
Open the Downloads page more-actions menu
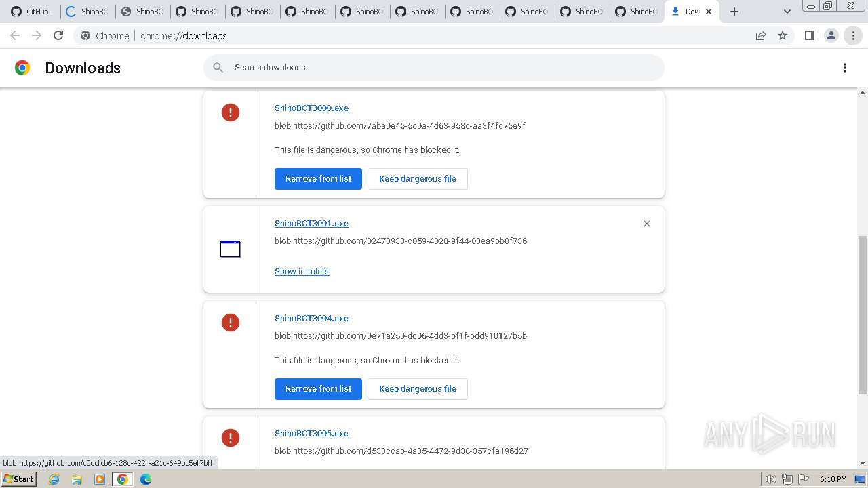[x=845, y=68]
